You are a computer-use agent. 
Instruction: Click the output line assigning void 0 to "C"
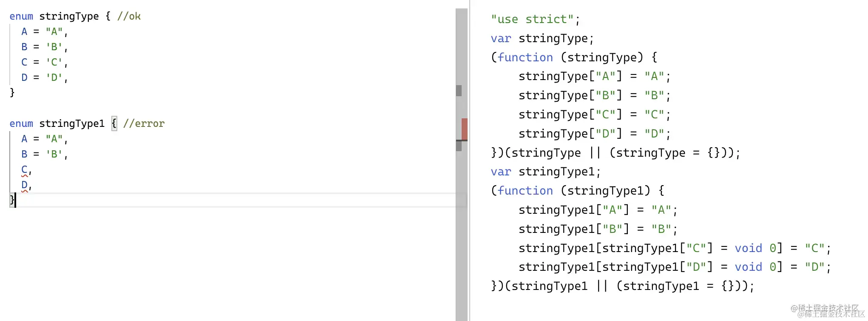675,248
